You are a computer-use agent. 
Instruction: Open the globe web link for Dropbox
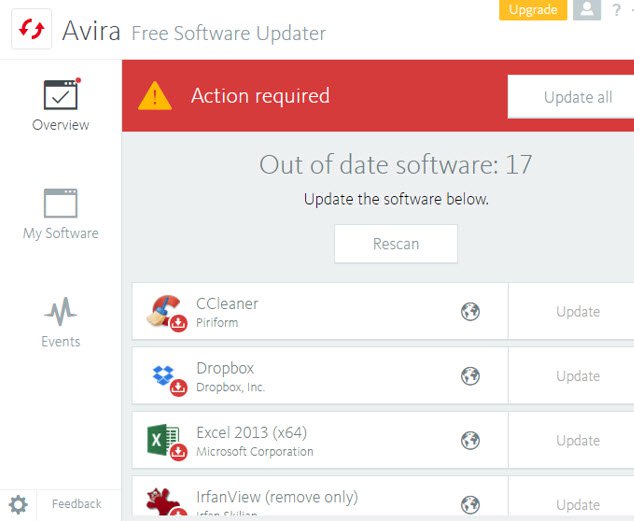coord(470,376)
